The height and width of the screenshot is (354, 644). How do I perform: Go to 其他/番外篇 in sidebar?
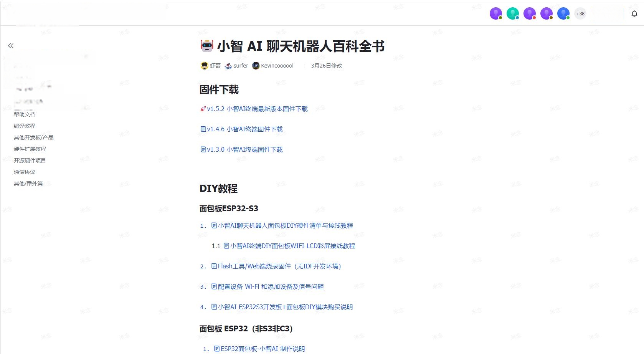[28, 184]
